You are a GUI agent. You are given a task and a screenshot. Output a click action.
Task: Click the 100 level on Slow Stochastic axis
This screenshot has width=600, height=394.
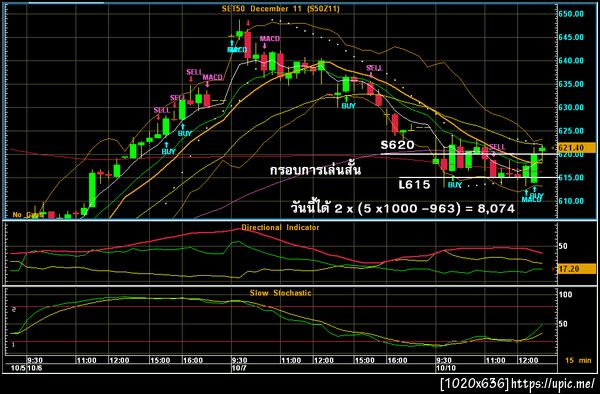(x=566, y=295)
